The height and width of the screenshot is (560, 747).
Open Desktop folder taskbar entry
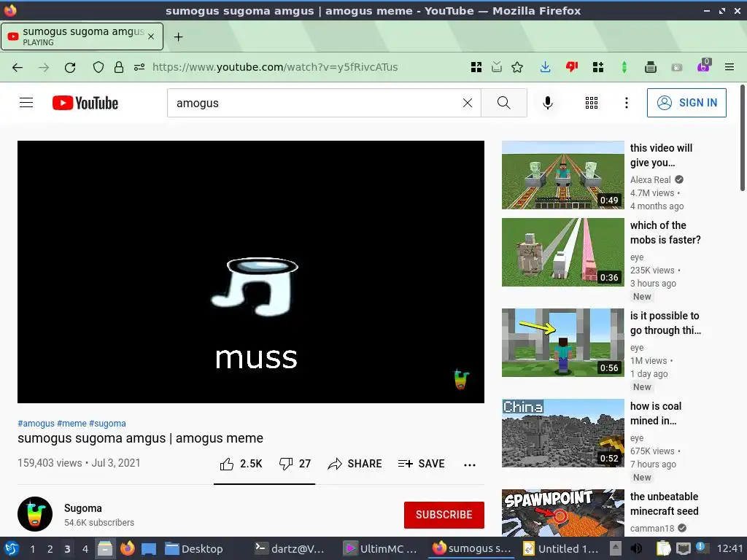point(194,548)
